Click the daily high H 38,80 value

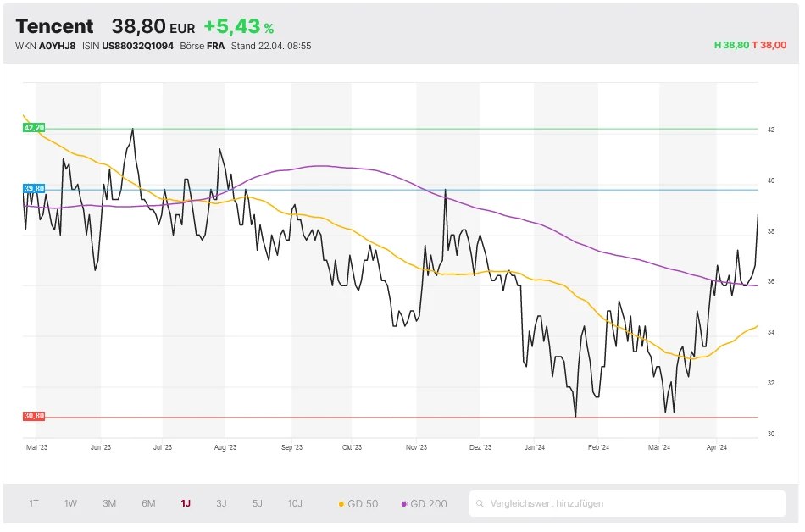731,46
